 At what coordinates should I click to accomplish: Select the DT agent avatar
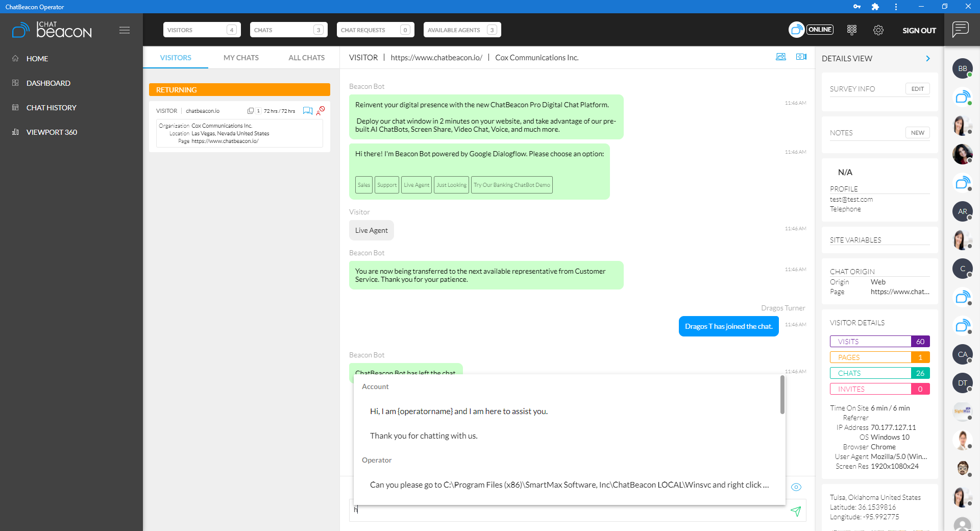pos(963,383)
